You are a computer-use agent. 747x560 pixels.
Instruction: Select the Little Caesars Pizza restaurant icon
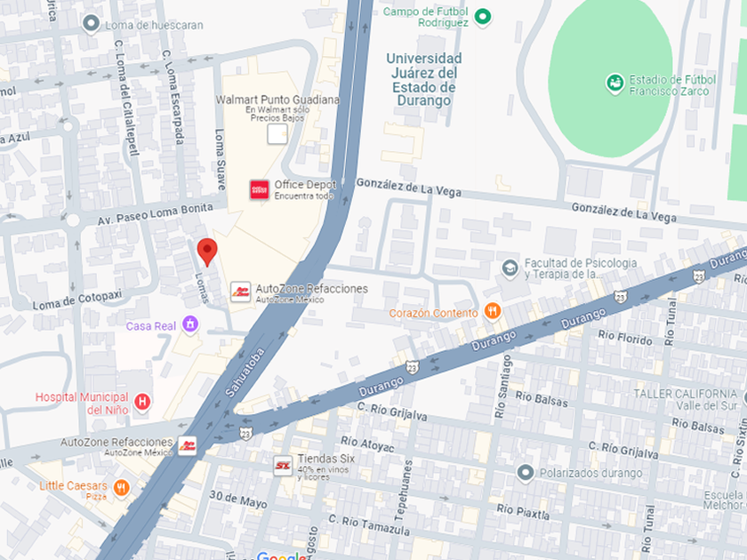[122, 488]
